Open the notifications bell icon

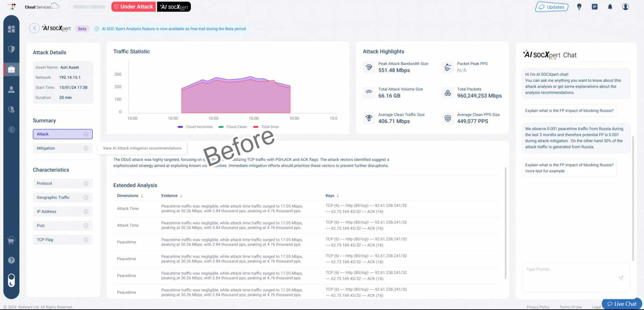click(610, 7)
